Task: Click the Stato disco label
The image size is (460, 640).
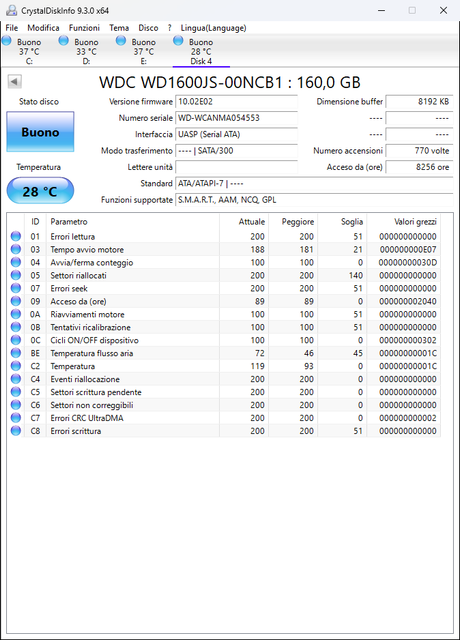Action: (x=39, y=102)
